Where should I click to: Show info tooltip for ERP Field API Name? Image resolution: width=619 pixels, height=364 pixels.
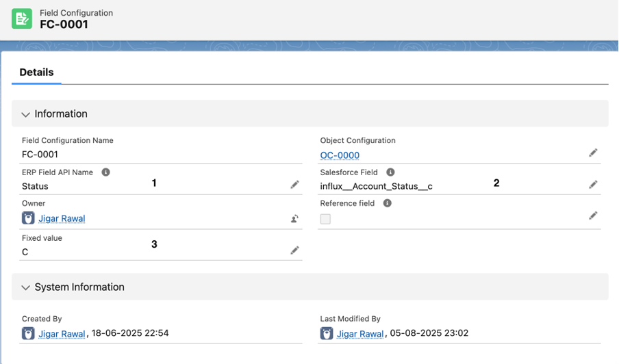pyautogui.click(x=106, y=172)
